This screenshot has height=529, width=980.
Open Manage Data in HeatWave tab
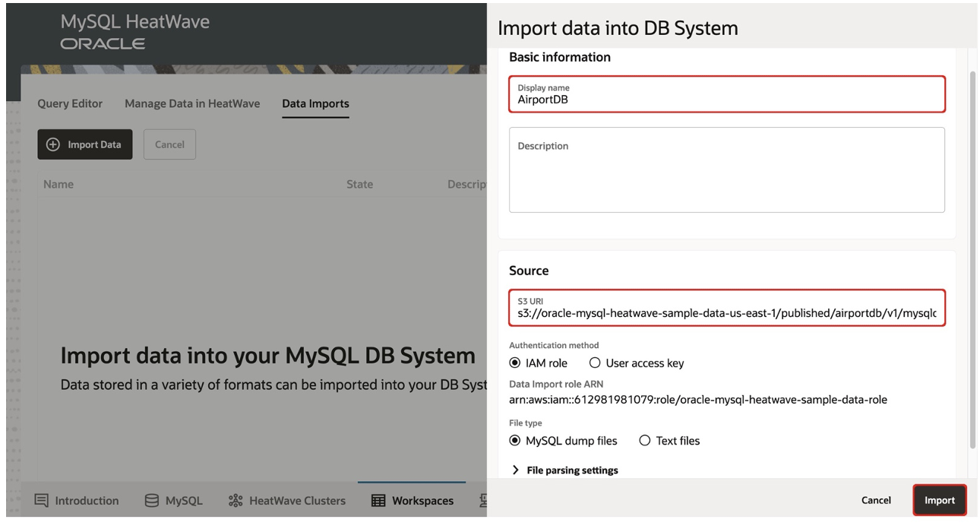192,103
